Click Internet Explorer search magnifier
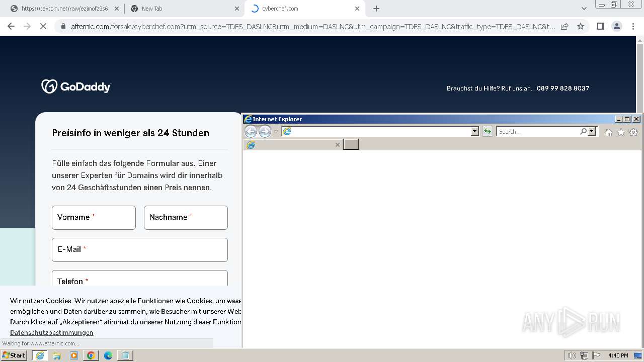The image size is (644, 362). coord(583,131)
